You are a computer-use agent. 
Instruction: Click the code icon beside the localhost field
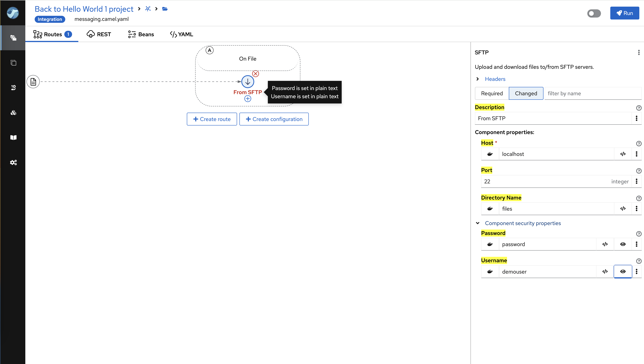pyautogui.click(x=623, y=154)
